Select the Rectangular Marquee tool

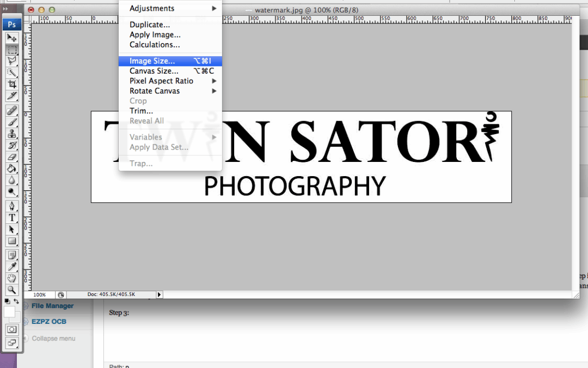(x=12, y=50)
